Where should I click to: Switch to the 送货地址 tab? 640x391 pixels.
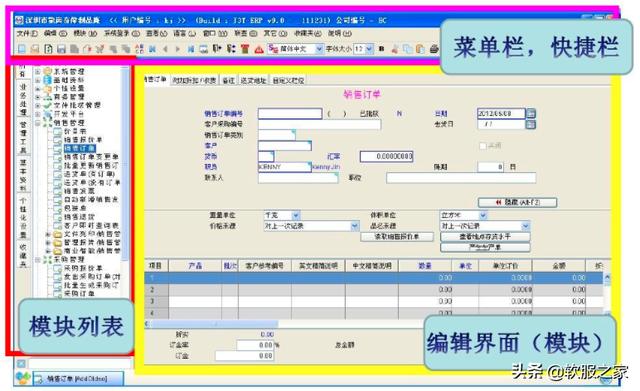(253, 80)
